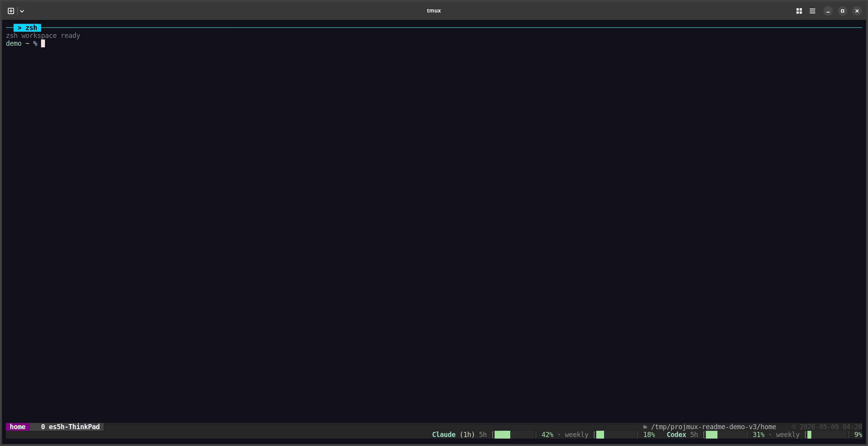Click the 2026-05-09 04:20 timestamp
The height and width of the screenshot is (446, 868).
pos(831,427)
